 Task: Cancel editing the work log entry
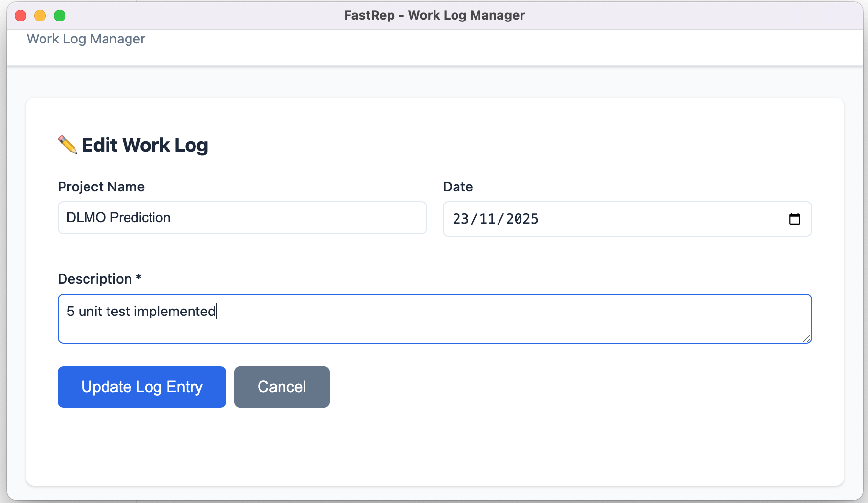pos(282,387)
